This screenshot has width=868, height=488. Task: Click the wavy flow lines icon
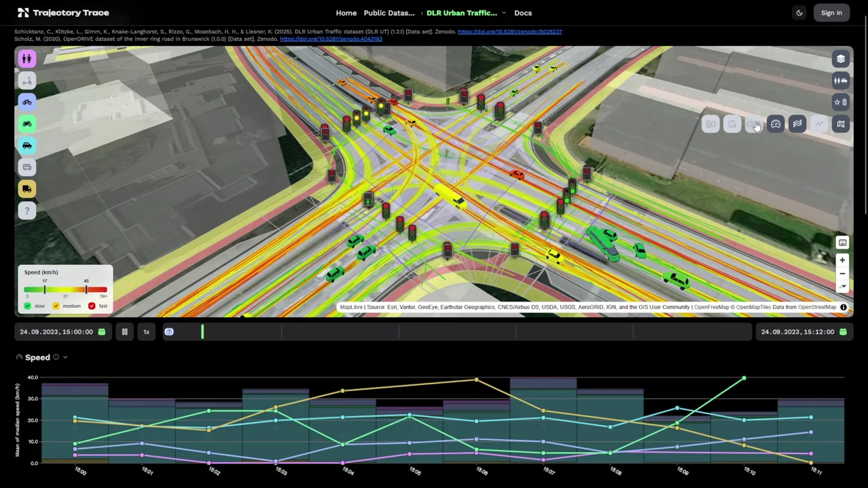point(797,124)
